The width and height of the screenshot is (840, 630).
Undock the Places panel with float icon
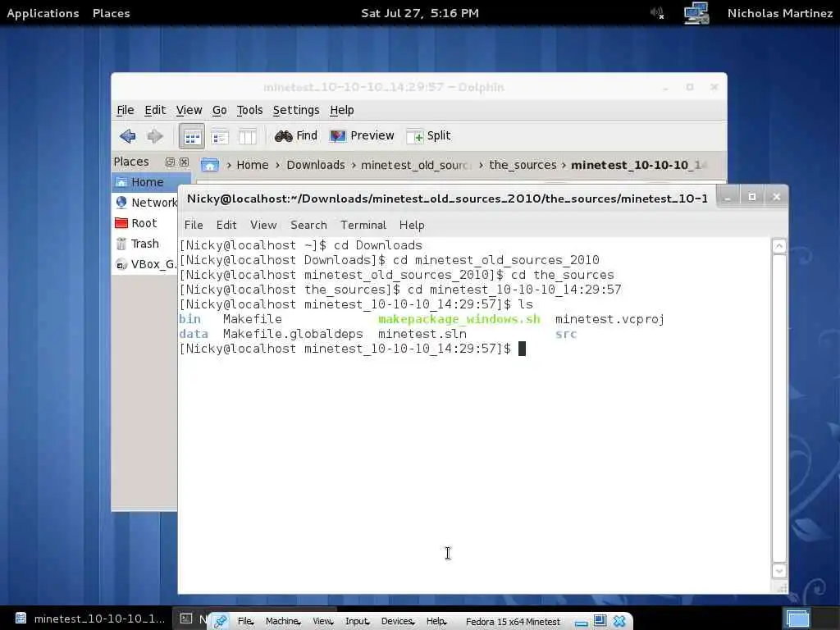coord(170,162)
